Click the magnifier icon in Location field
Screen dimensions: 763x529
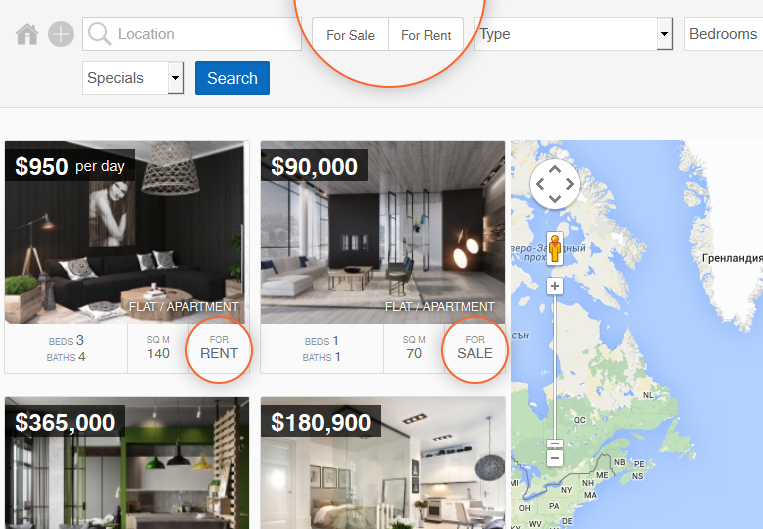[100, 34]
